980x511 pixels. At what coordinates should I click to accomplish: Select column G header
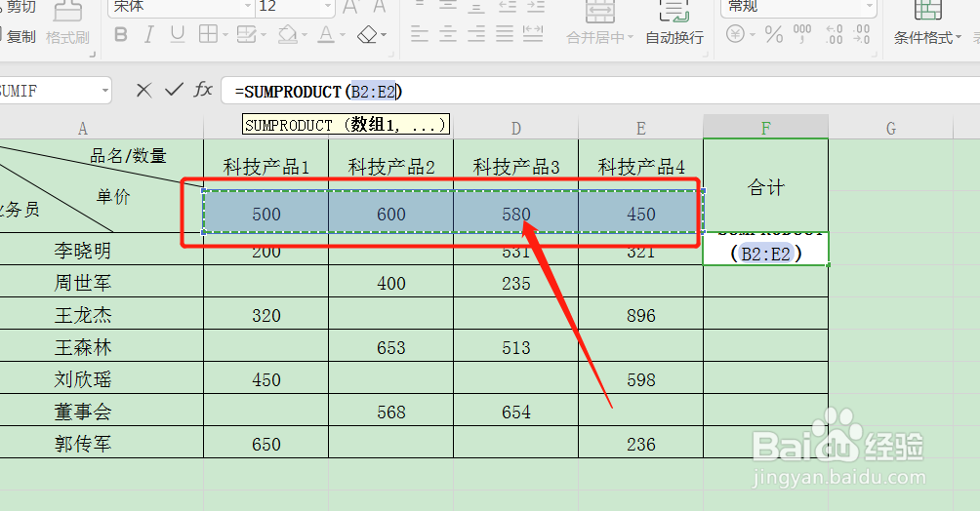(890, 128)
